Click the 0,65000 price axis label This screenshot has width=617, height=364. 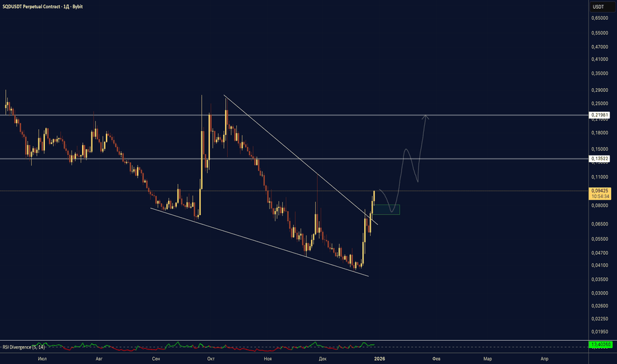[599, 18]
